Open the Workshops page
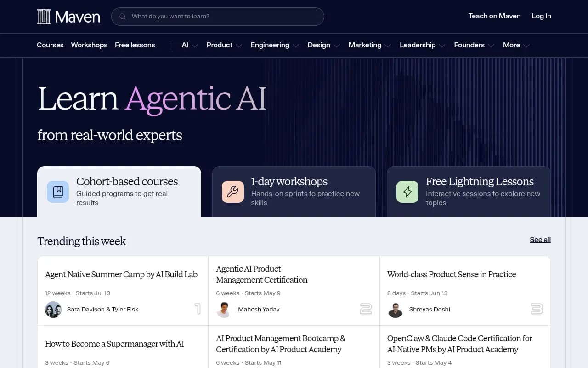The image size is (588, 368). tap(89, 45)
